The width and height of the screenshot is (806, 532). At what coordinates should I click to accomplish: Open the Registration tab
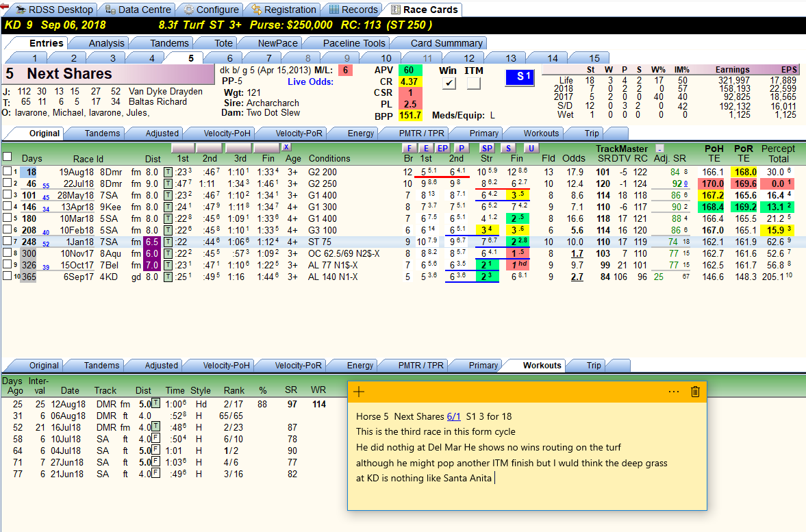[284, 10]
